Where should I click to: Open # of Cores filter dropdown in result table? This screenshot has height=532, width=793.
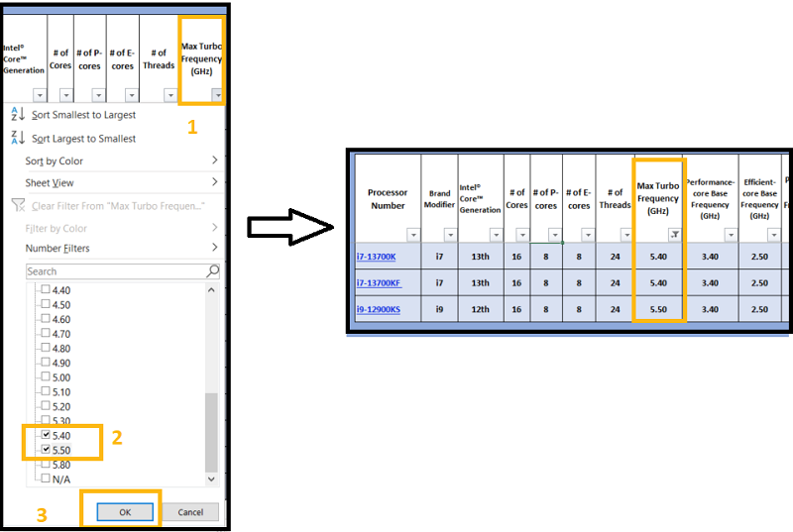coord(522,235)
